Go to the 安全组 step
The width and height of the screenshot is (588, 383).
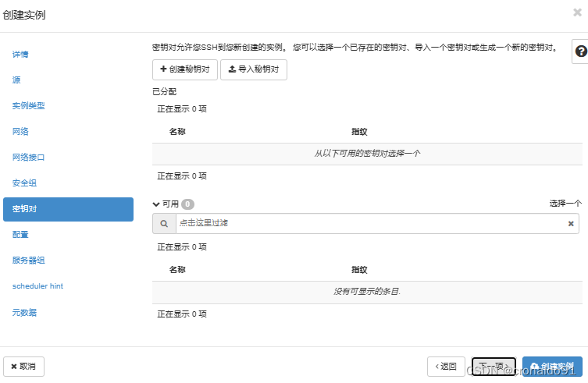tap(24, 183)
